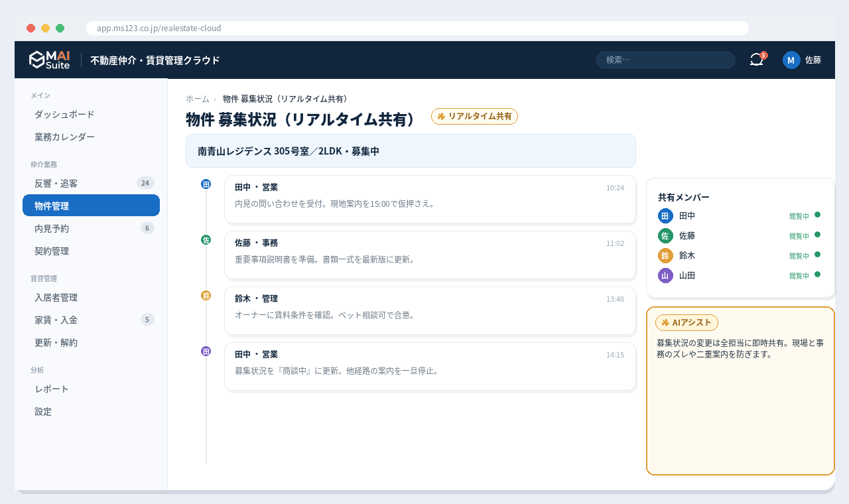The width and height of the screenshot is (849, 504).
Task: Open the sync notifications icon
Action: tap(757, 60)
